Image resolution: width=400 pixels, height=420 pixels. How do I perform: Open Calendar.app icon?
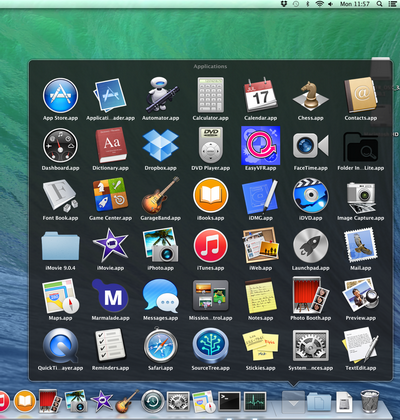(x=260, y=95)
